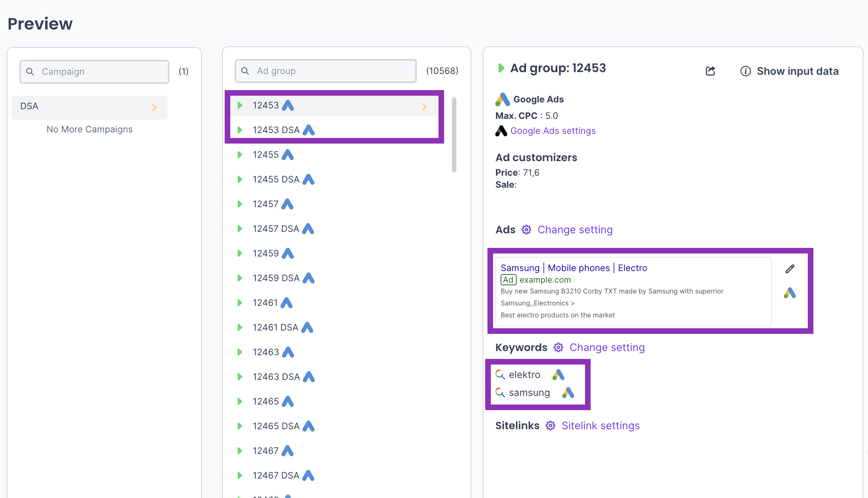Toggle green play status of 12457 DSA
This screenshot has height=498, width=868.
point(240,229)
